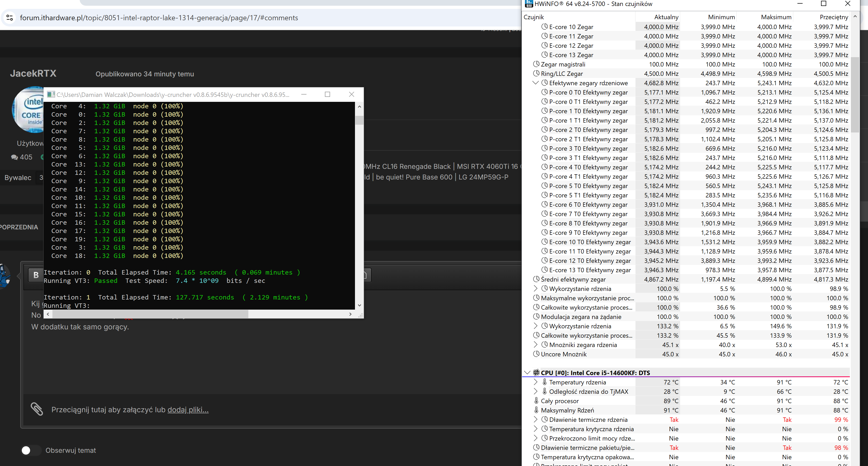Screen dimensions: 868x466
Task: Click the clock icon beside Ring/LLC Zegar
Action: (536, 74)
